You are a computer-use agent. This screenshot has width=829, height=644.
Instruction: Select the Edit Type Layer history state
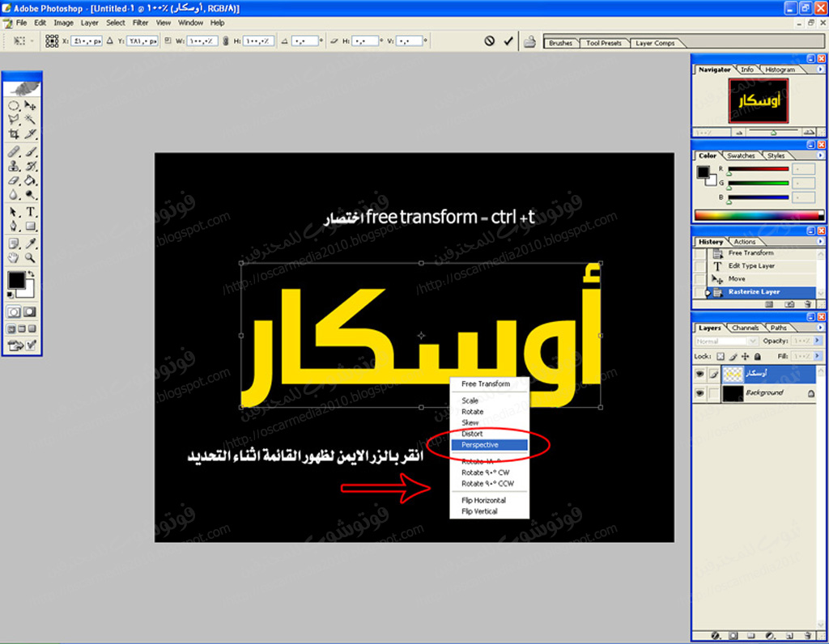pyautogui.click(x=761, y=266)
